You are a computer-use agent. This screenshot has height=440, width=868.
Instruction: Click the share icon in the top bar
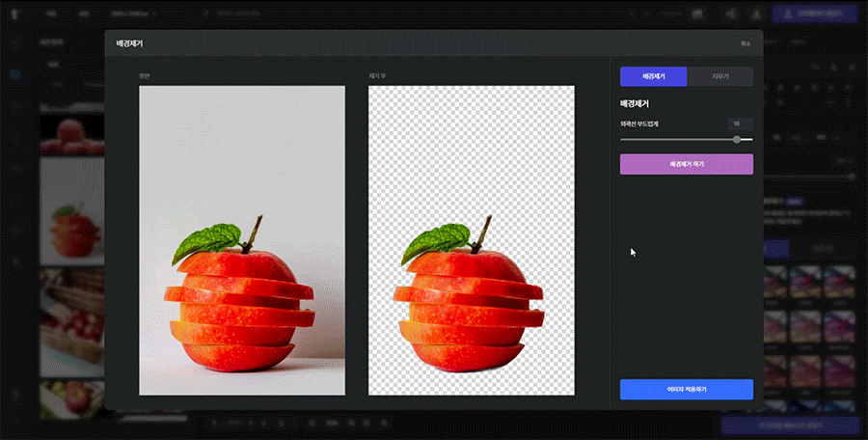coord(730,14)
